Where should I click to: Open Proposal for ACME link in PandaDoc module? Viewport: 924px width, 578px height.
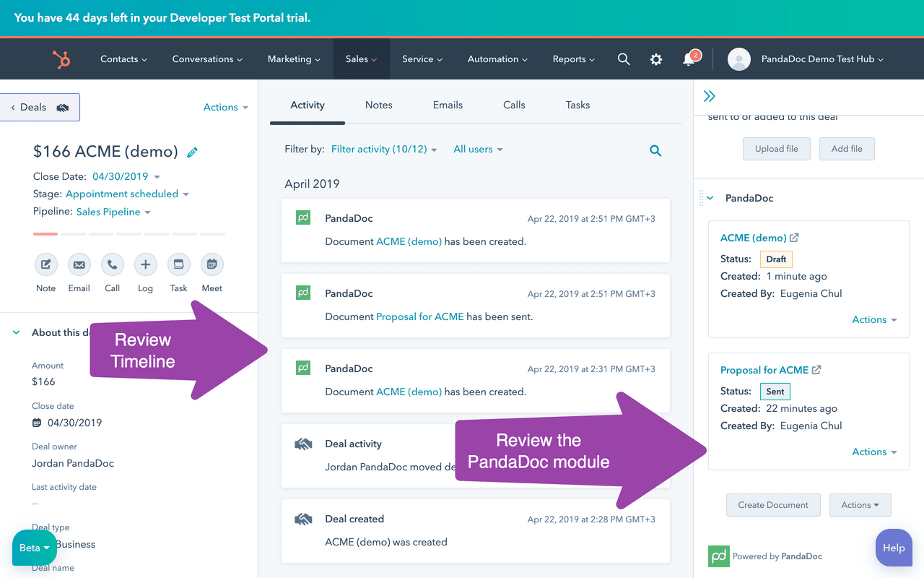click(764, 370)
